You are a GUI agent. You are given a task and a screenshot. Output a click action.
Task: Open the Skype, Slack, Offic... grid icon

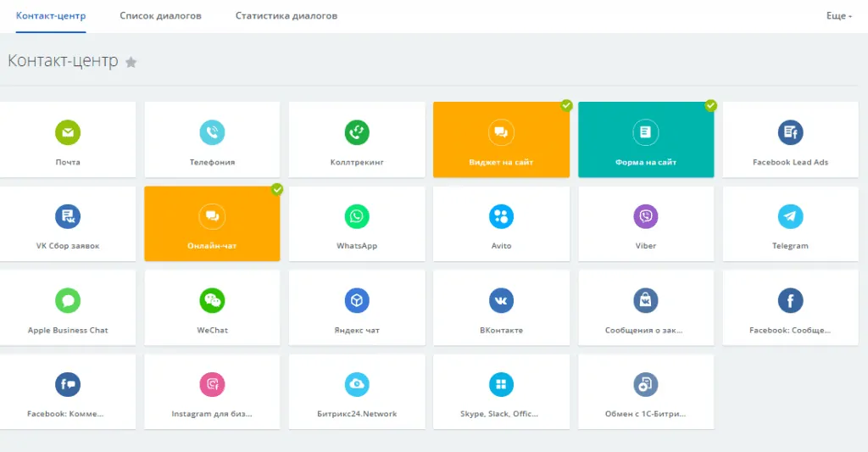[x=501, y=384]
